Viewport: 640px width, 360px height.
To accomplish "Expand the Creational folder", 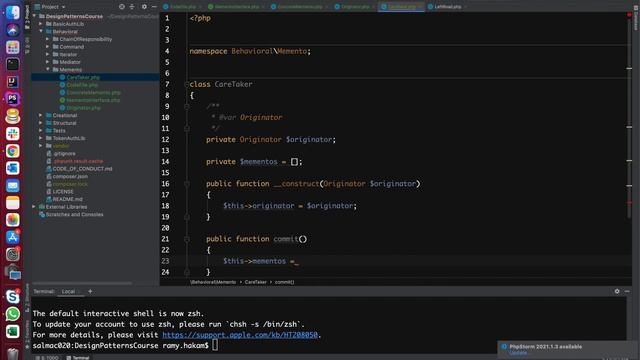I will coord(41,115).
